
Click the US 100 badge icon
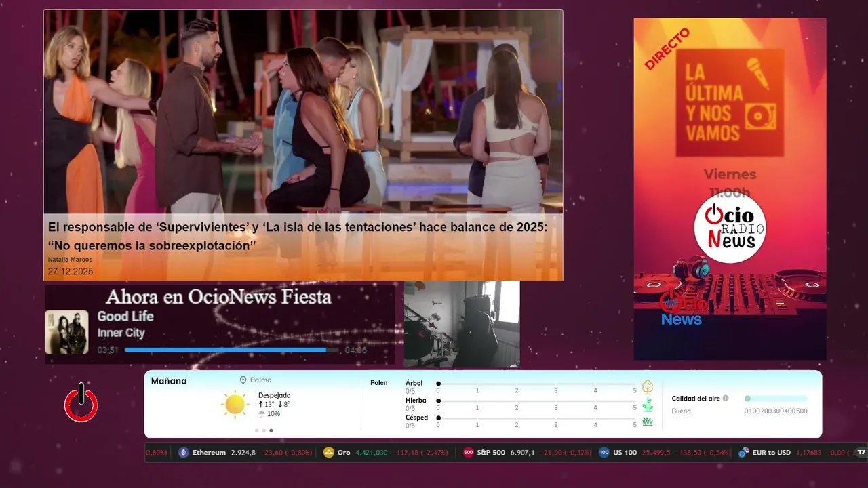(604, 453)
